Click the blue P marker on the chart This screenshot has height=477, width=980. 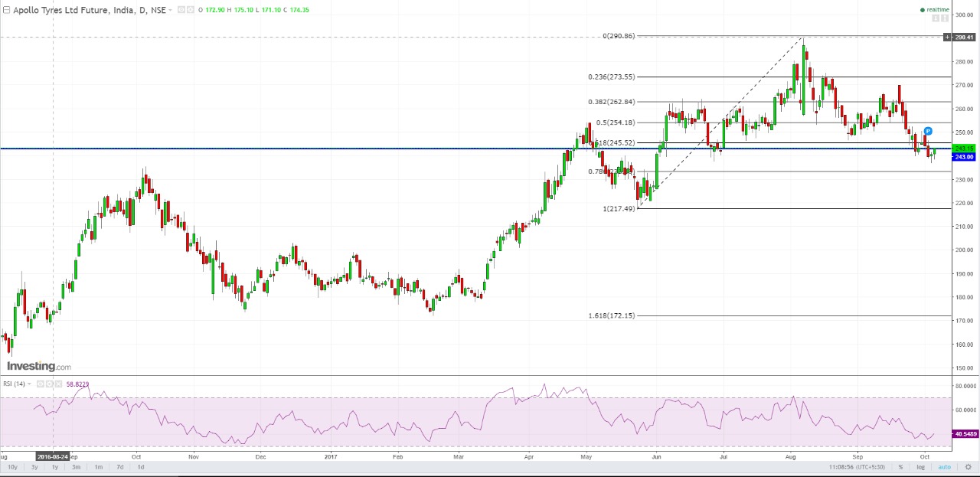928,131
